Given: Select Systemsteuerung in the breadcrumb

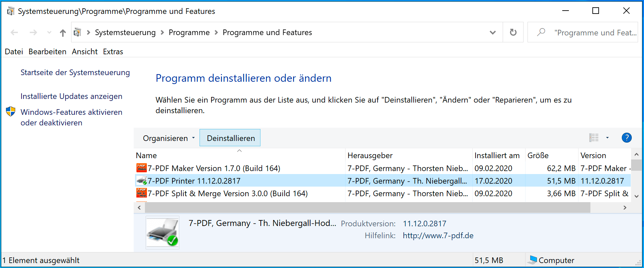Looking at the screenshot, I should pyautogui.click(x=125, y=32).
